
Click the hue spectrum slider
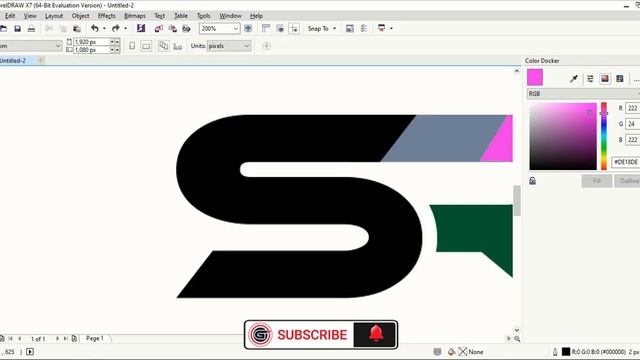(604, 136)
